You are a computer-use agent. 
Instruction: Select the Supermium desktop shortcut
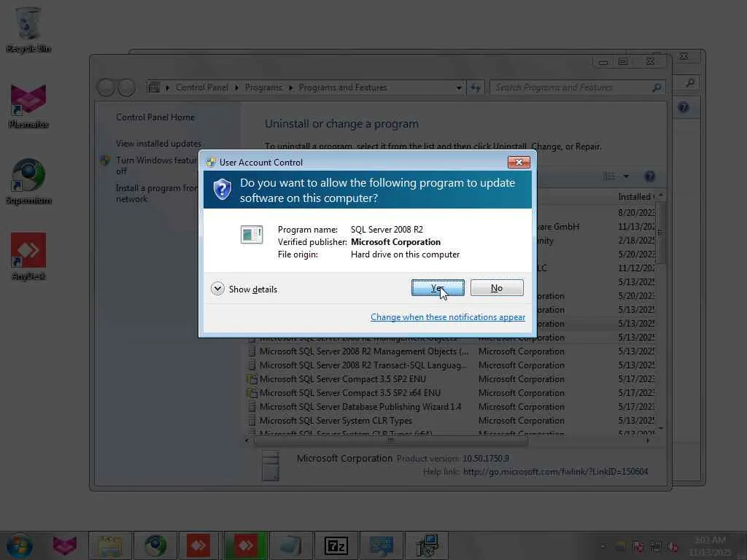(28, 182)
